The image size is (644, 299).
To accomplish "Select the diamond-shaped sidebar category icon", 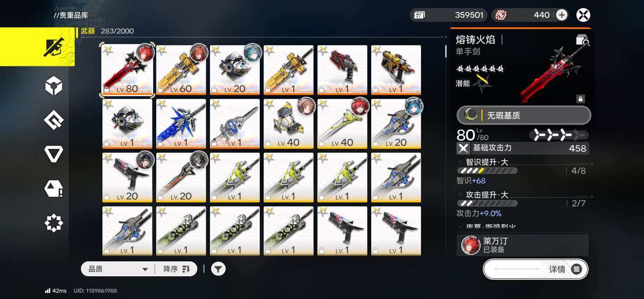I will (53, 120).
